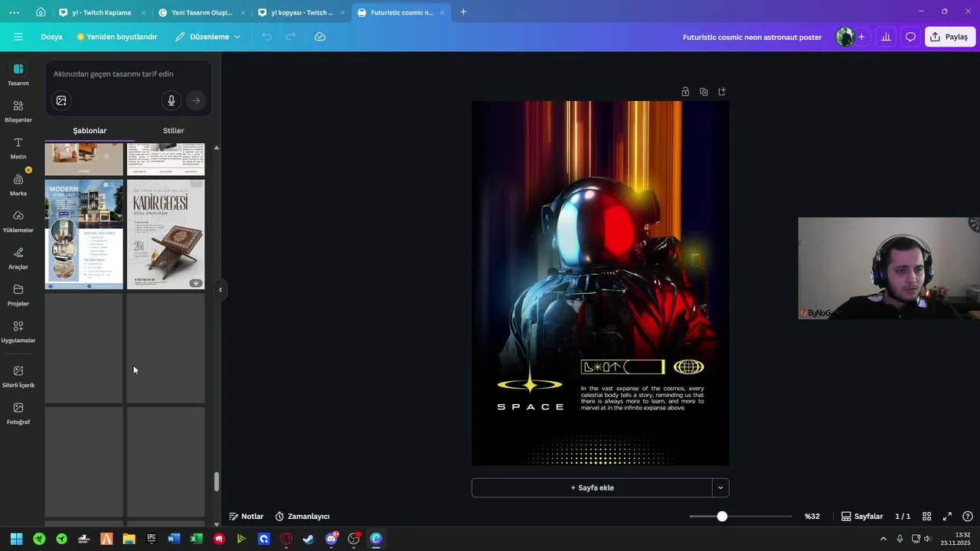Image resolution: width=980 pixels, height=551 pixels.
Task: Open a new browser tab
Action: (463, 12)
